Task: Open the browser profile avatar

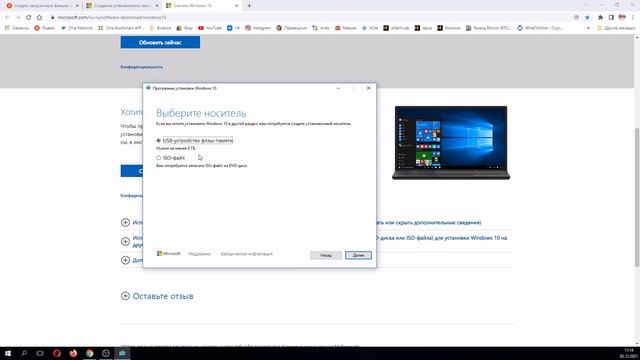Action: pos(622,18)
